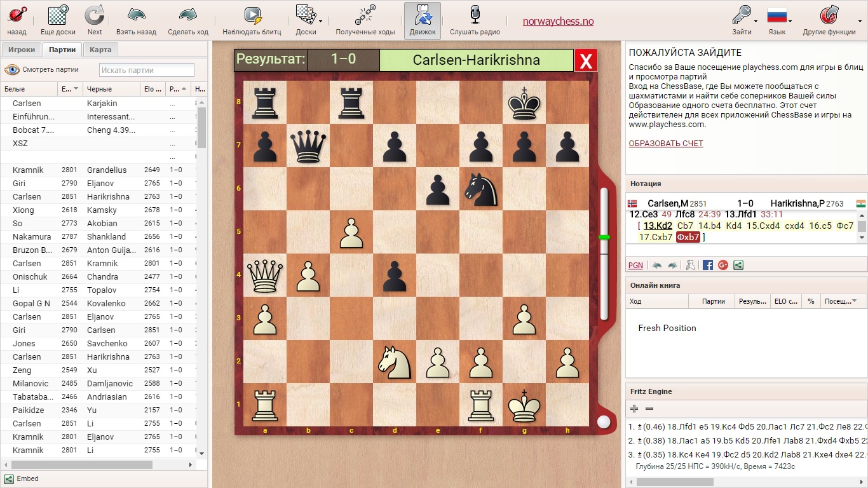Share the game via the Google Plus icon
The height and width of the screenshot is (488, 868).
point(723,265)
